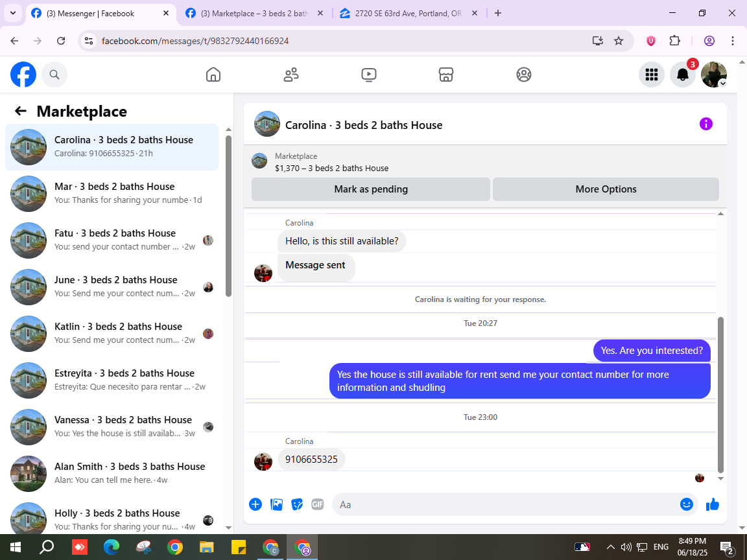Click Hello, is this still available? message
747x560 pixels.
pyautogui.click(x=342, y=241)
